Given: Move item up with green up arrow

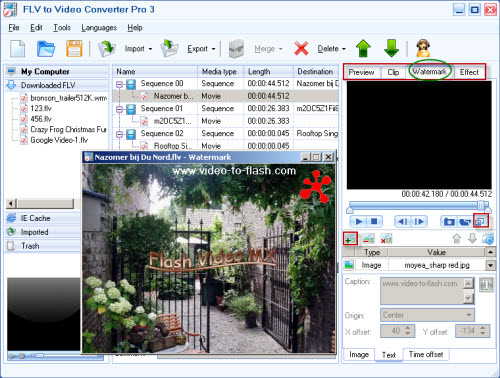Looking at the screenshot, I should click(x=363, y=49).
